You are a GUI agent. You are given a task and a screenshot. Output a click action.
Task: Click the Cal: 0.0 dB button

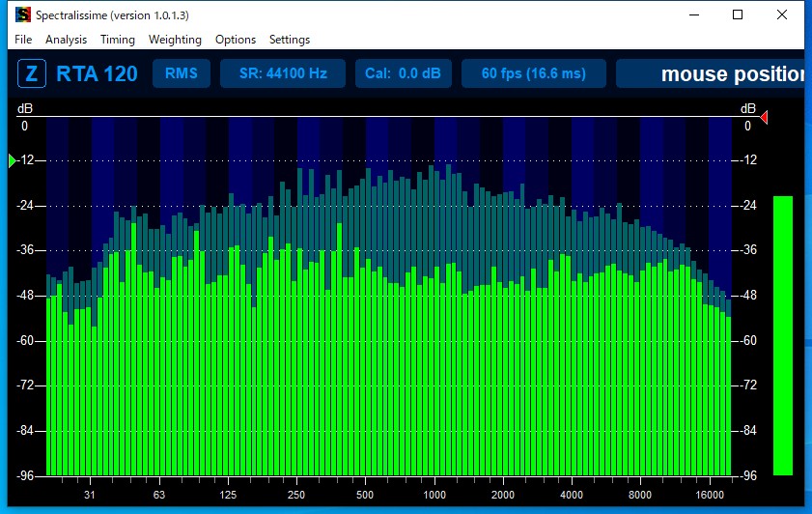403,73
